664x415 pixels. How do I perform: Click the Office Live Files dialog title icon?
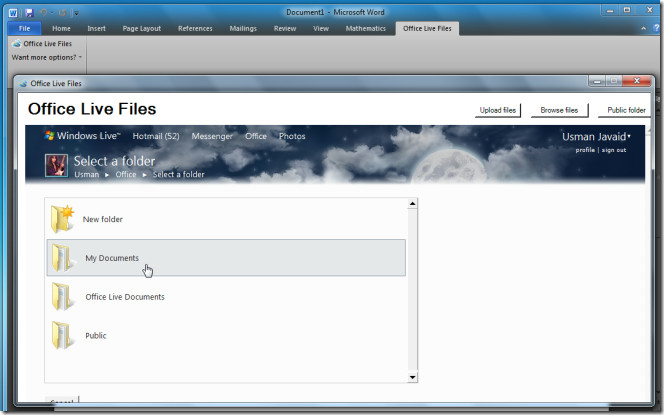click(23, 83)
